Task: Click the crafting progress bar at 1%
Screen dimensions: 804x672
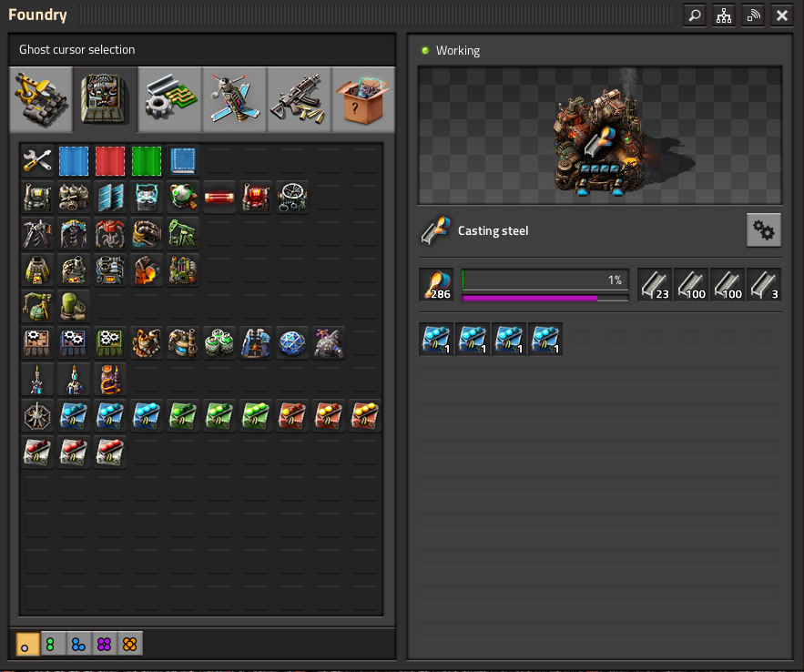Action: point(545,280)
